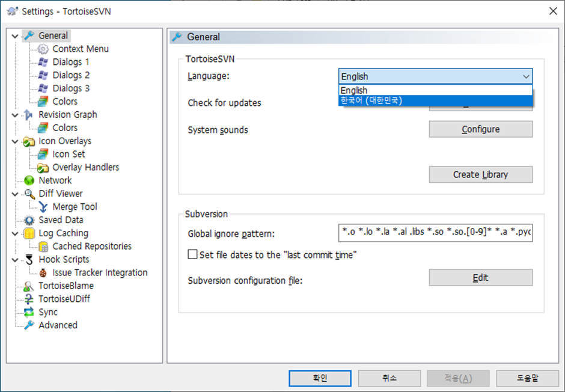
Task: Click the Icon Overlays folder icon
Action: click(x=29, y=141)
